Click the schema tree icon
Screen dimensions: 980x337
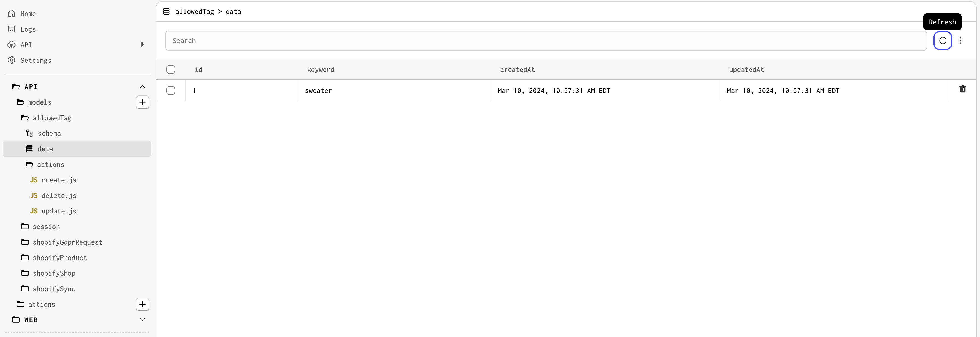click(29, 133)
